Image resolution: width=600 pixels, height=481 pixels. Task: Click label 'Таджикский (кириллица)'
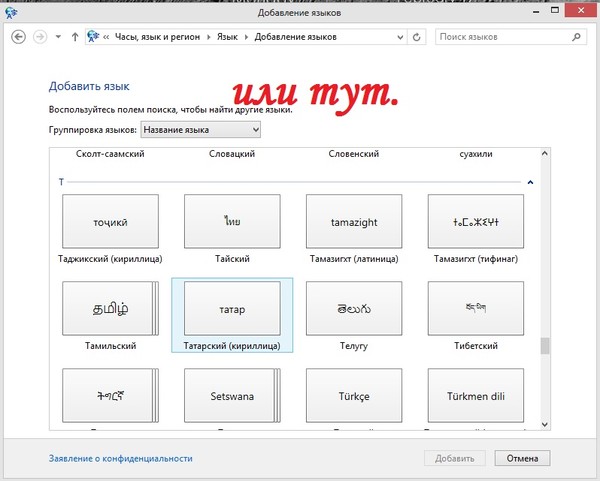pyautogui.click(x=110, y=259)
